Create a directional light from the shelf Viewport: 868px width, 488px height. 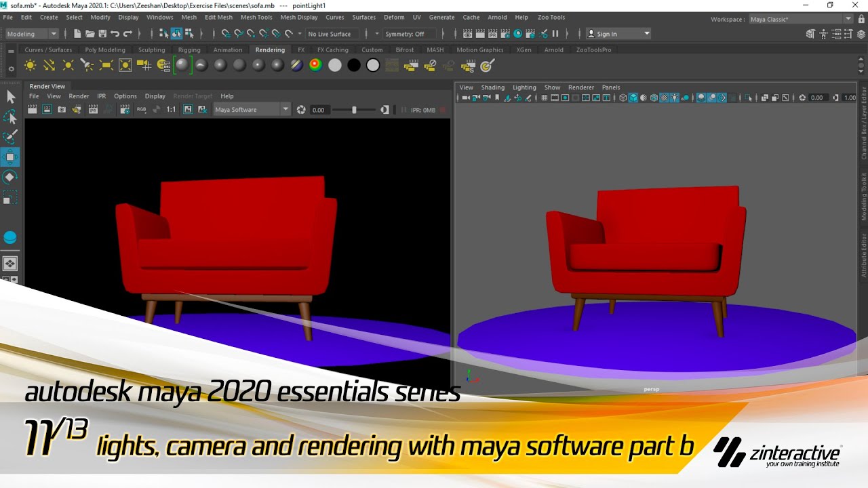49,65
